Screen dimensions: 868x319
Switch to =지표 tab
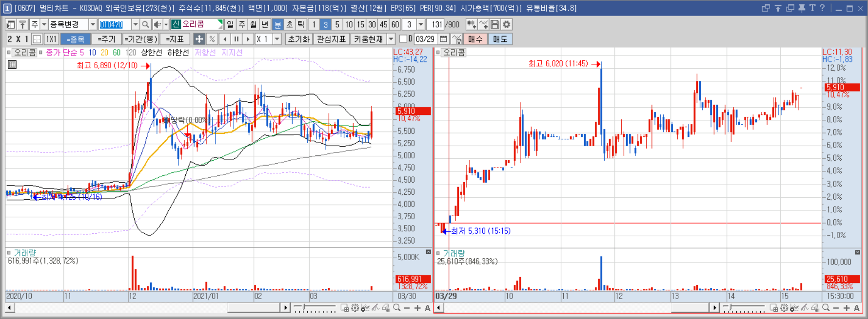pyautogui.click(x=175, y=39)
